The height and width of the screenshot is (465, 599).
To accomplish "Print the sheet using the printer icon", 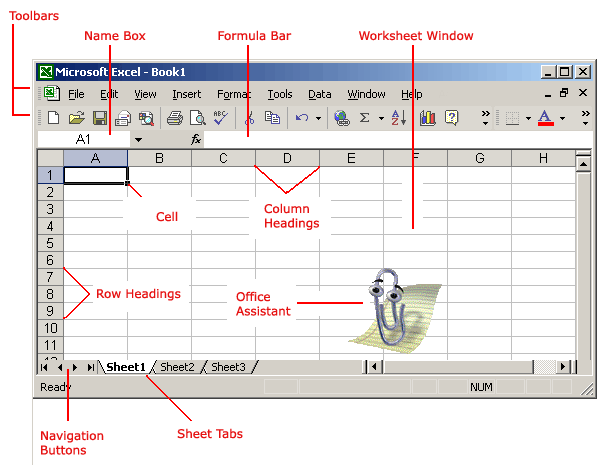I will (175, 118).
